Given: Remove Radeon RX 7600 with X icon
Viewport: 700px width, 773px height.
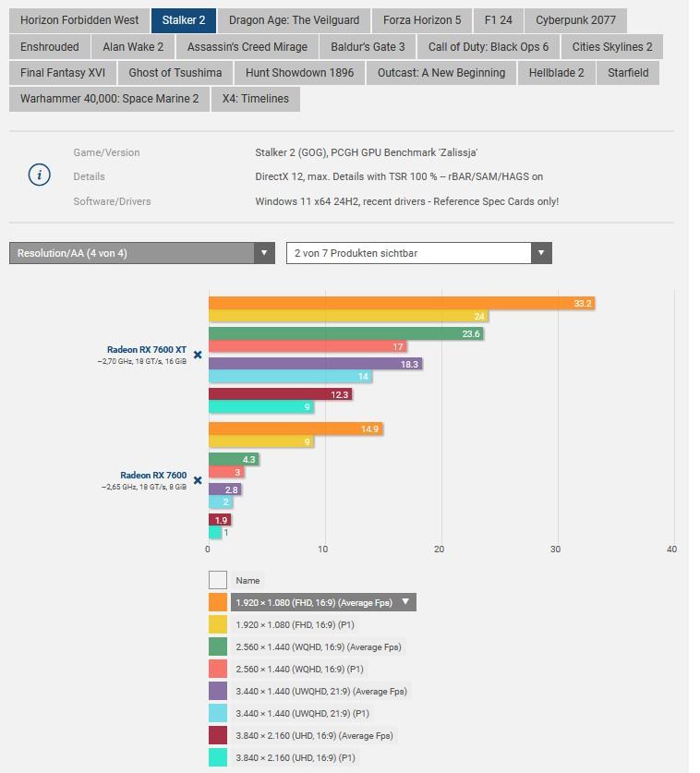Looking at the screenshot, I should (x=197, y=480).
